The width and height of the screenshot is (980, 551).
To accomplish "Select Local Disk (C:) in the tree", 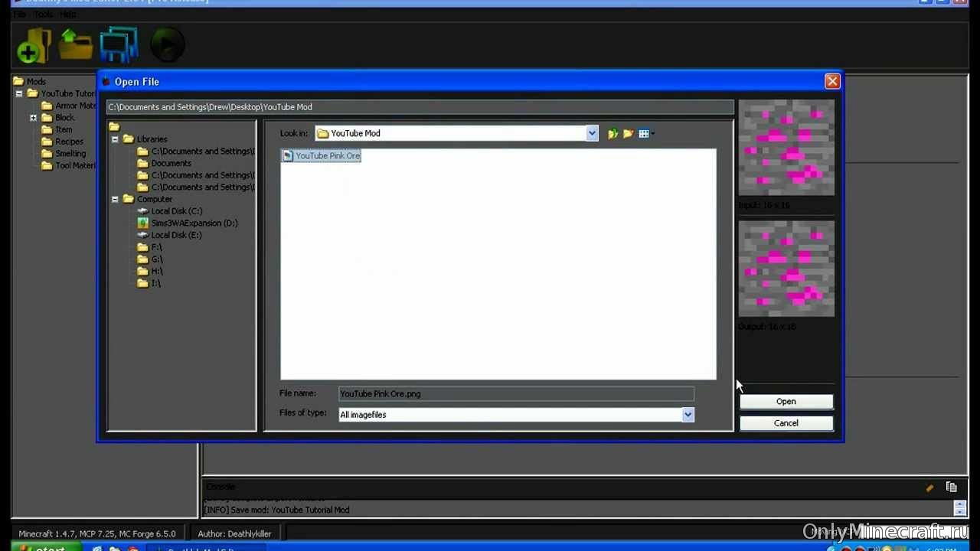I will pyautogui.click(x=176, y=211).
